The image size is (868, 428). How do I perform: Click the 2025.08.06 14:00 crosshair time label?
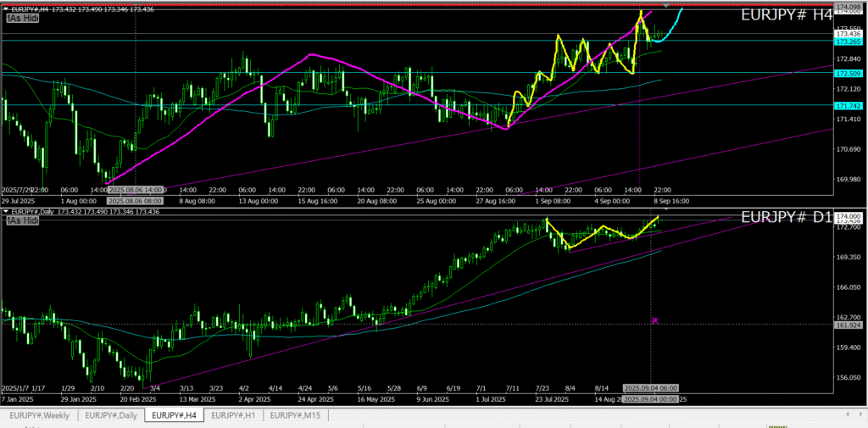[136, 189]
